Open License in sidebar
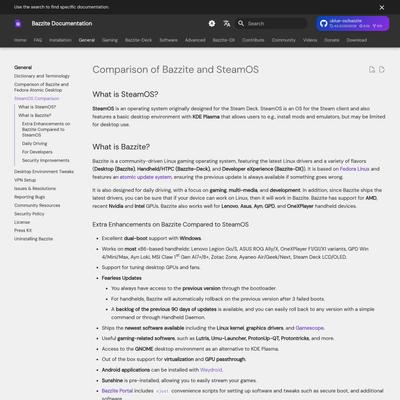The height and width of the screenshot is (400, 400). [x=22, y=222]
